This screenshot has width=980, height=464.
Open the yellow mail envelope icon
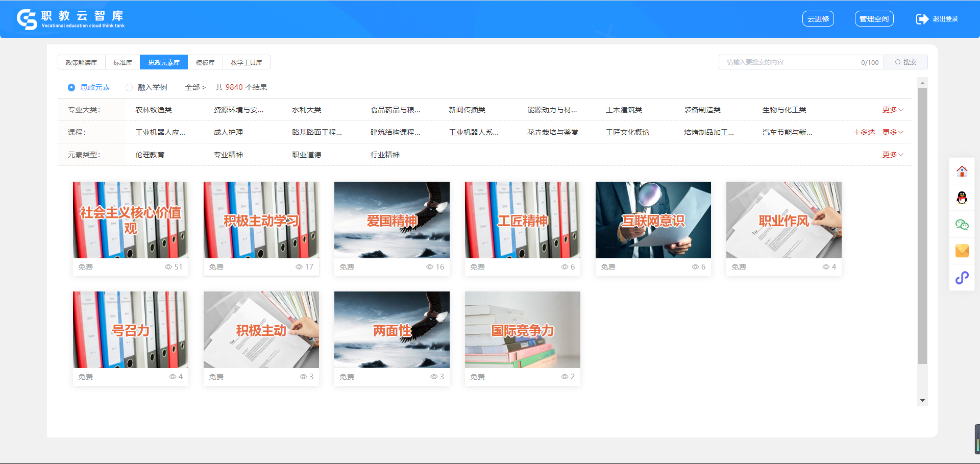click(x=962, y=251)
